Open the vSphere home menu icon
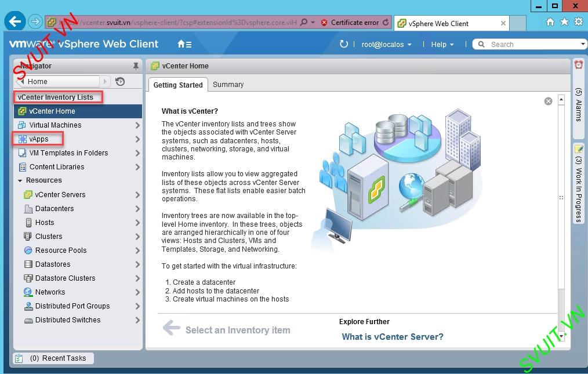 pyautogui.click(x=184, y=44)
